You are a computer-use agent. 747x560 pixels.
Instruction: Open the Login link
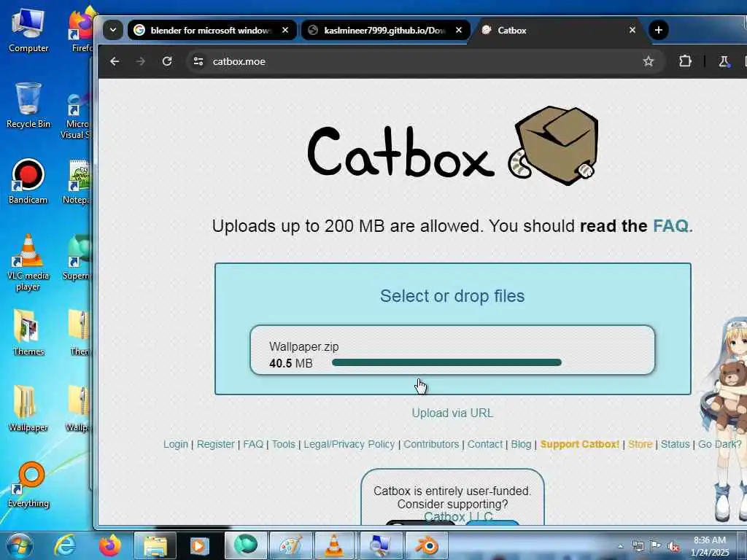175,444
